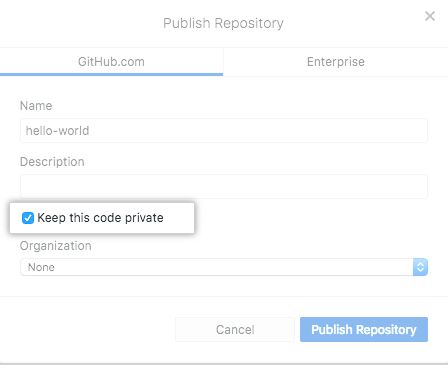This screenshot has height=365, width=448.
Task: Open the Organization dropdown showing None
Action: pos(224,267)
